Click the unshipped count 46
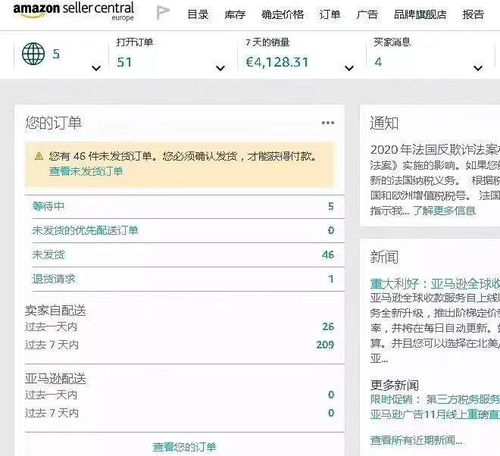 pos(328,255)
